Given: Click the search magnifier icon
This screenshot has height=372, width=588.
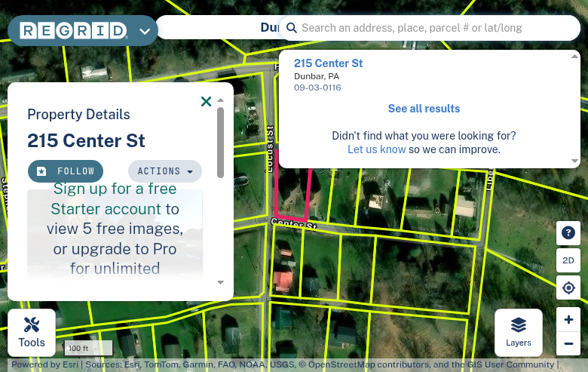Looking at the screenshot, I should point(292,28).
